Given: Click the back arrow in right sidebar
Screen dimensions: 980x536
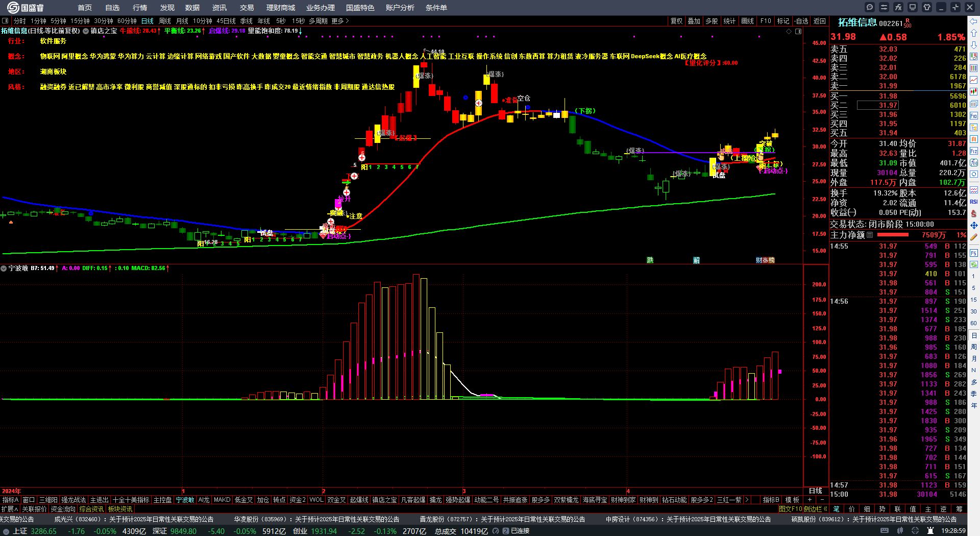Looking at the screenshot, I should pos(974,21).
